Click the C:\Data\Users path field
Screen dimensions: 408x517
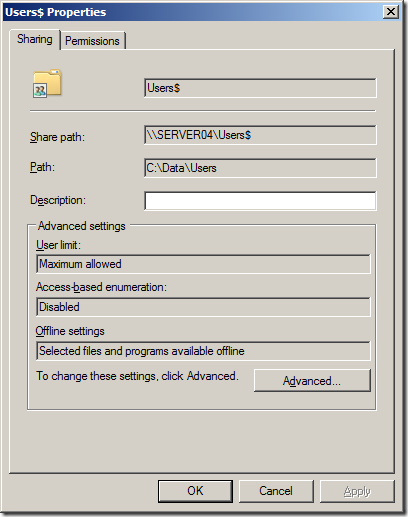point(260,168)
